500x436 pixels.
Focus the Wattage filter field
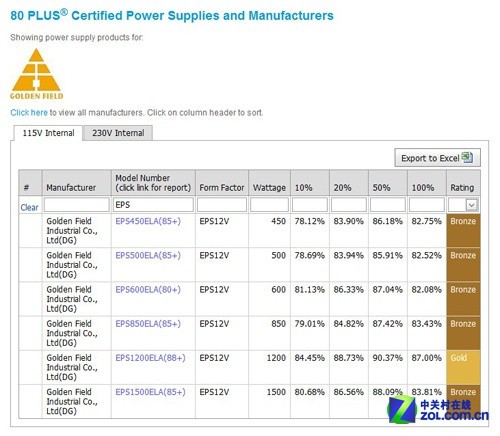tap(269, 205)
